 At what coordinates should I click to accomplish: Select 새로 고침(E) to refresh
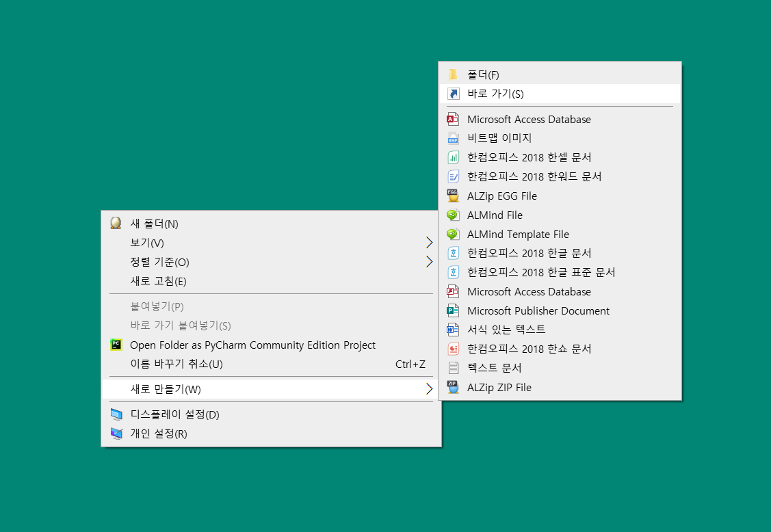coord(271,281)
